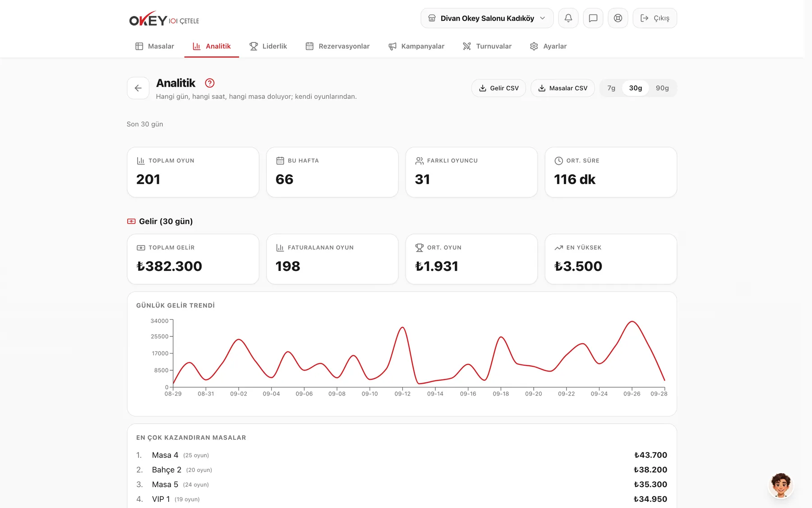Screen dimensions: 812x508
Task: Open the Ayarlar settings tab
Action: coord(548,46)
